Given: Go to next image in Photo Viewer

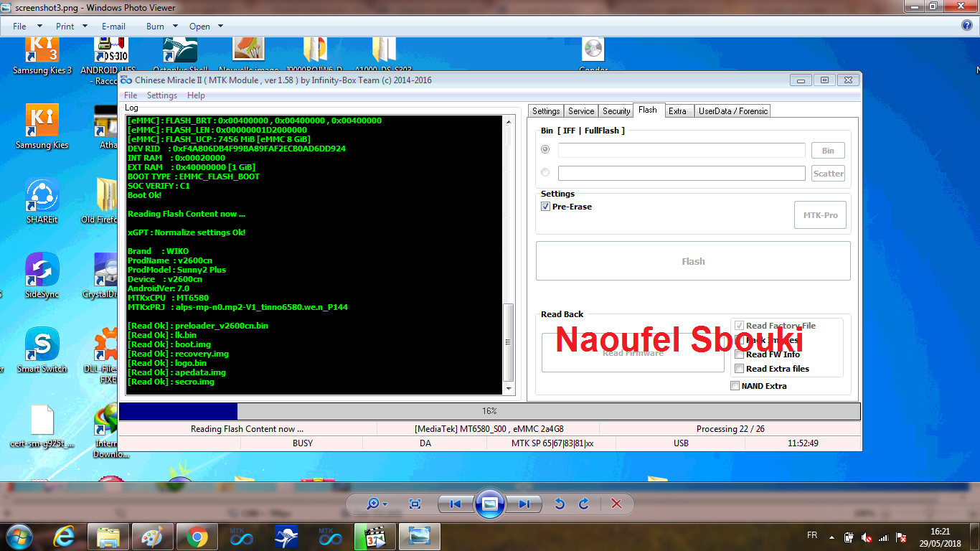Looking at the screenshot, I should (524, 504).
